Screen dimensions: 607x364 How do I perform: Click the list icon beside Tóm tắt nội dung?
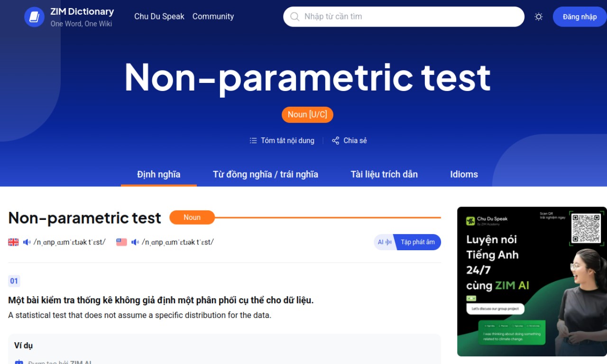click(x=253, y=141)
